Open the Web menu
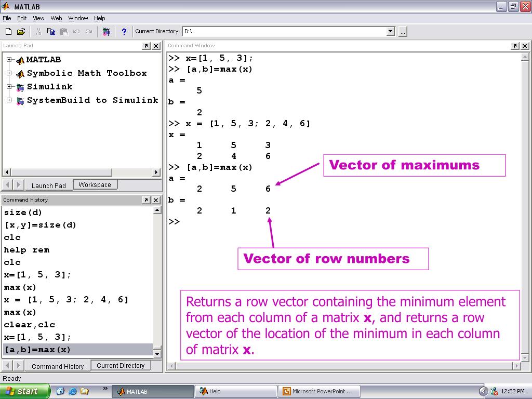532x399 pixels. (x=56, y=18)
